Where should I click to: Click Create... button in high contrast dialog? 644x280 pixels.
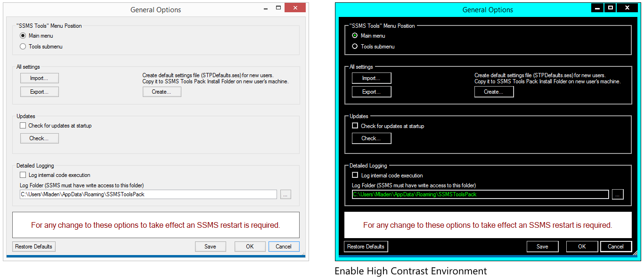[x=494, y=92]
